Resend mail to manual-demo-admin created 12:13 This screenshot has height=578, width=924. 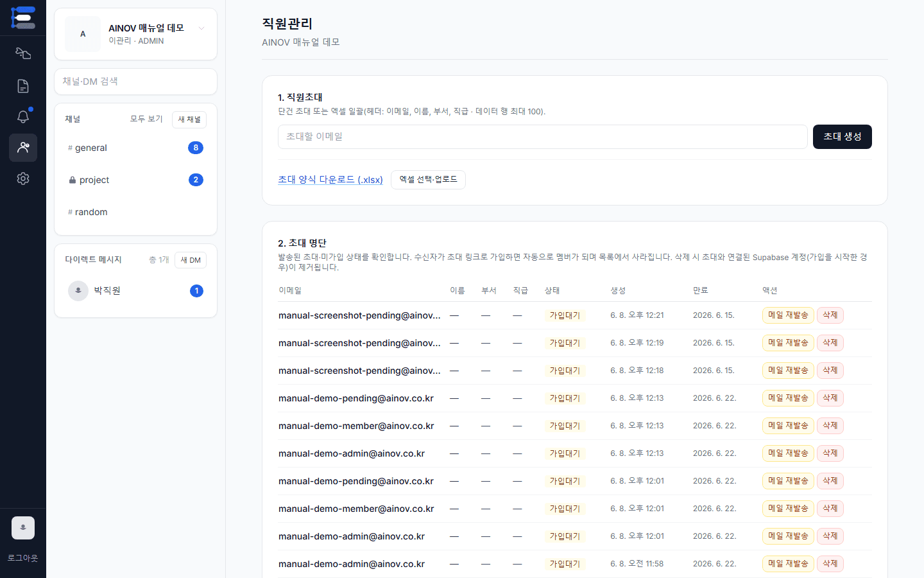coord(788,453)
